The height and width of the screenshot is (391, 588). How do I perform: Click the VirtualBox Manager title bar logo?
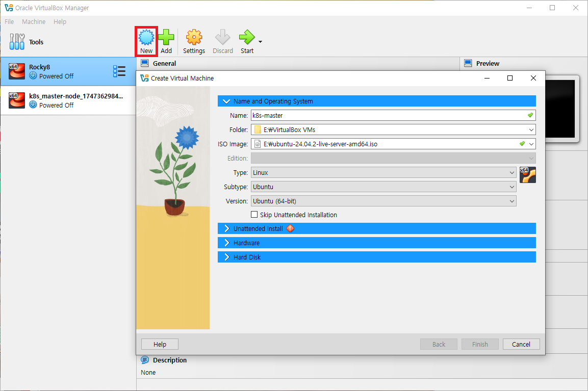click(9, 8)
